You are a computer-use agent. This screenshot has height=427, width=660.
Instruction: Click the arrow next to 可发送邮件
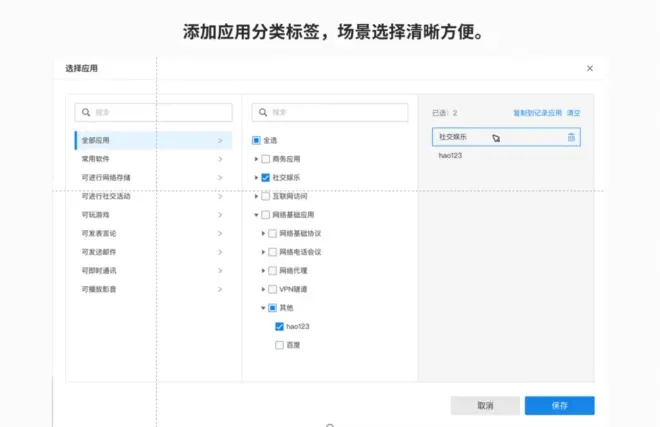click(x=220, y=252)
